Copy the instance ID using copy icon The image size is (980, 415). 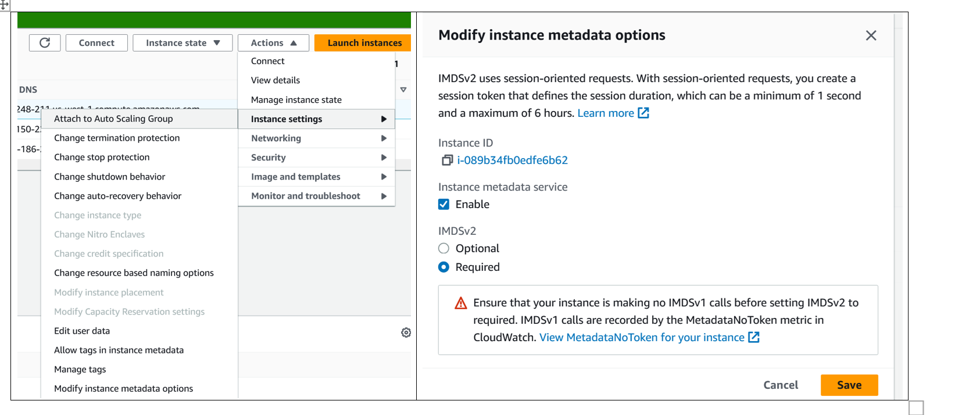tap(447, 160)
